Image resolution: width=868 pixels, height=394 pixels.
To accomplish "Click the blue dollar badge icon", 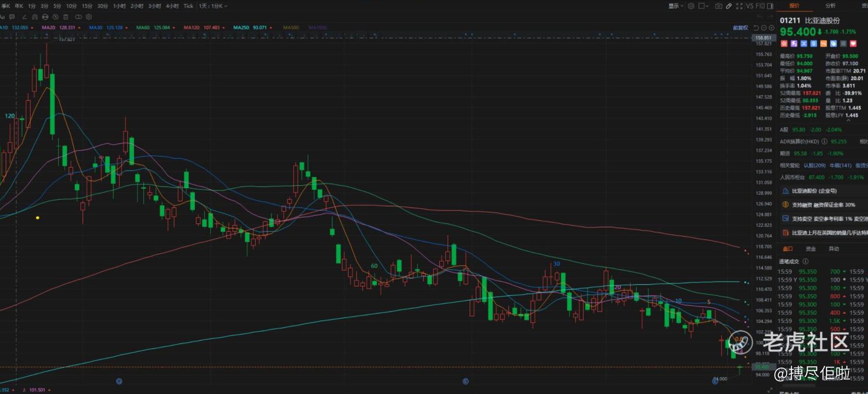I will [x=814, y=44].
